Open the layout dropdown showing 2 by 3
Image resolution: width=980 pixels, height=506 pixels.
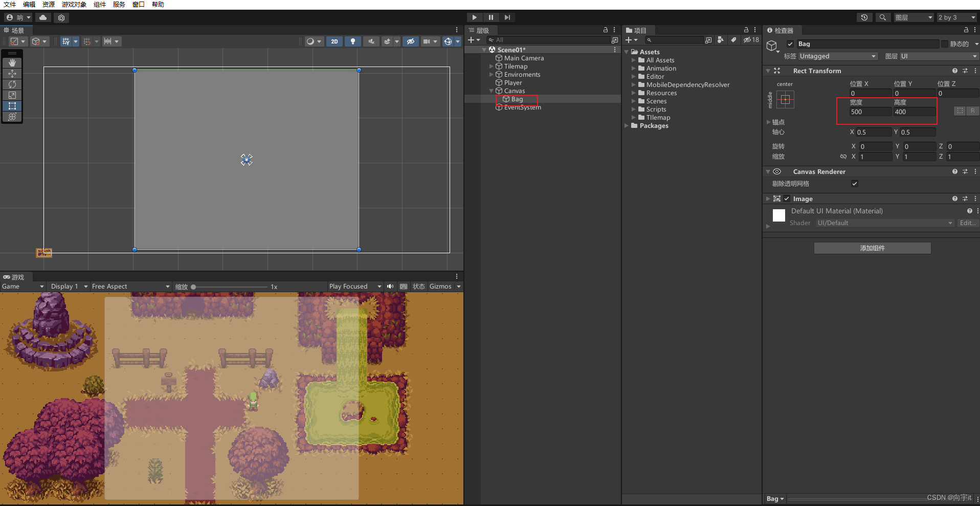click(x=956, y=17)
